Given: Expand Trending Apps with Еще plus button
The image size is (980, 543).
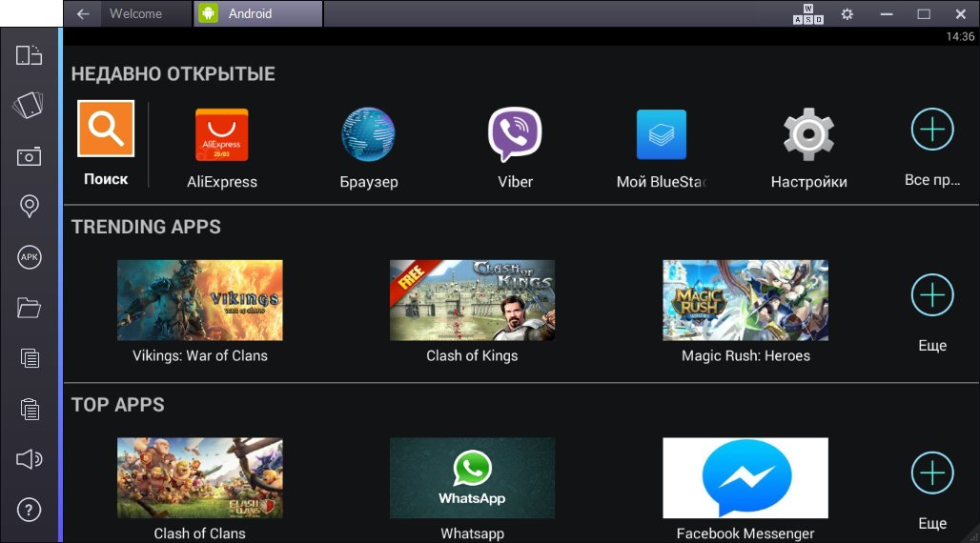Looking at the screenshot, I should [931, 296].
